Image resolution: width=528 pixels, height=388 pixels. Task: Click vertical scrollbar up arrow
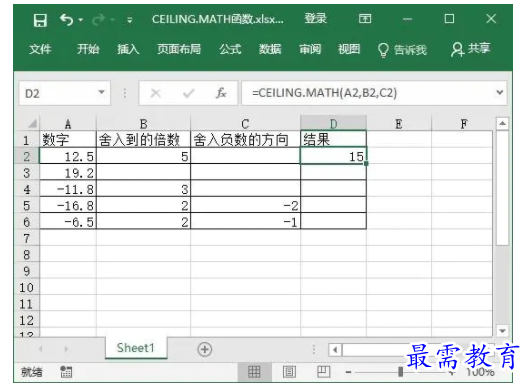click(x=502, y=124)
